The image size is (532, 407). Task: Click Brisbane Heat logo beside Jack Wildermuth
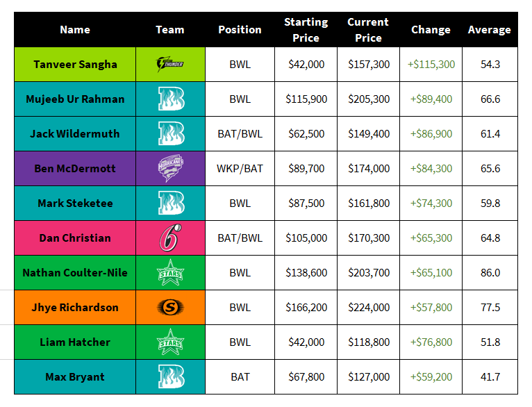tap(171, 133)
